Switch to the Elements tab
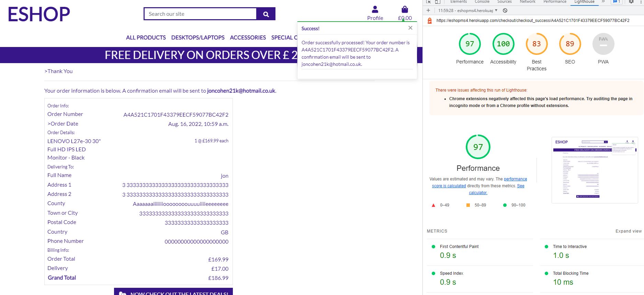The image size is (644, 295). pyautogui.click(x=459, y=2)
